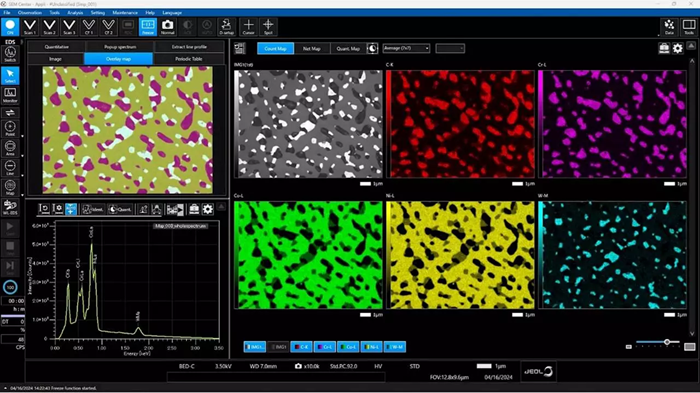Open the empty dropdown next to Average
This screenshot has height=393, width=700.
point(450,48)
